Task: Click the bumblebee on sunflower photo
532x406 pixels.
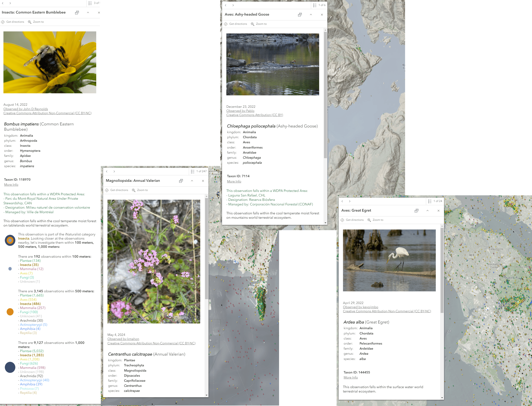Action: (50, 62)
